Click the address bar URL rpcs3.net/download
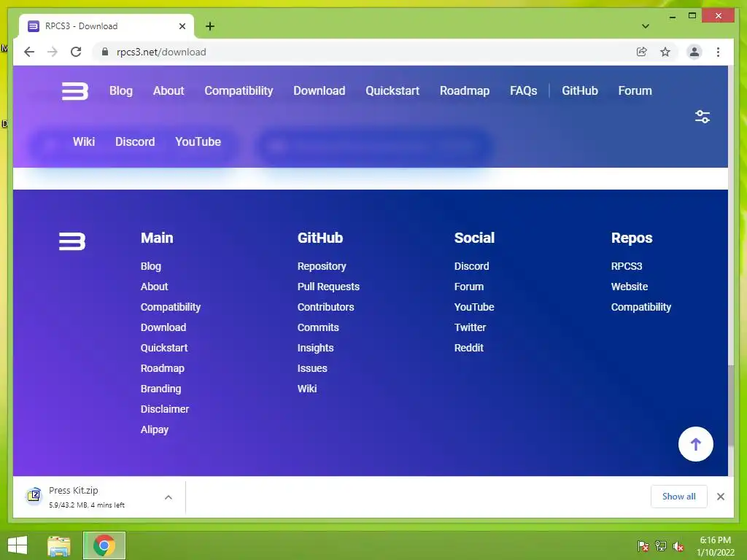This screenshot has width=747, height=560. tap(161, 52)
